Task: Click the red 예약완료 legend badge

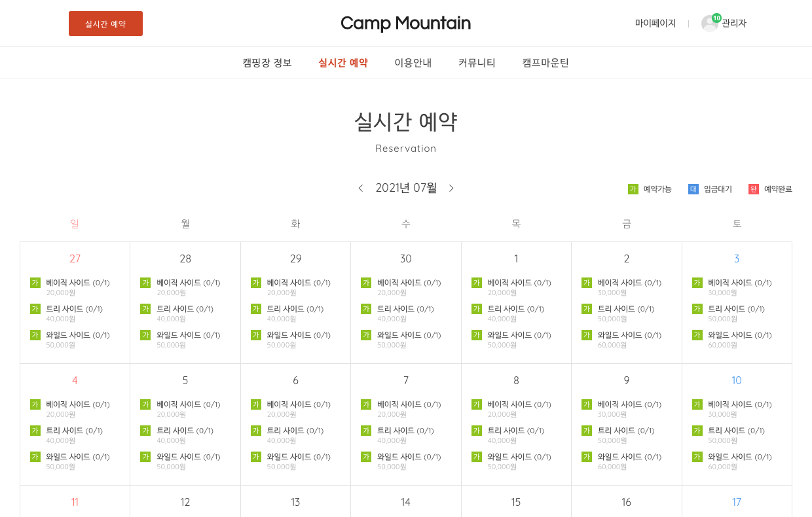Action: [x=754, y=189]
